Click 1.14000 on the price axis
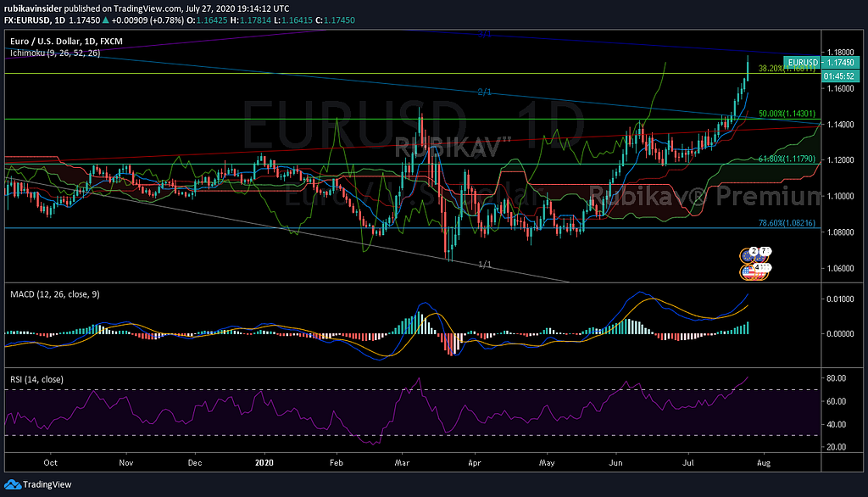Viewport: 868px width, 497px height. 841,125
